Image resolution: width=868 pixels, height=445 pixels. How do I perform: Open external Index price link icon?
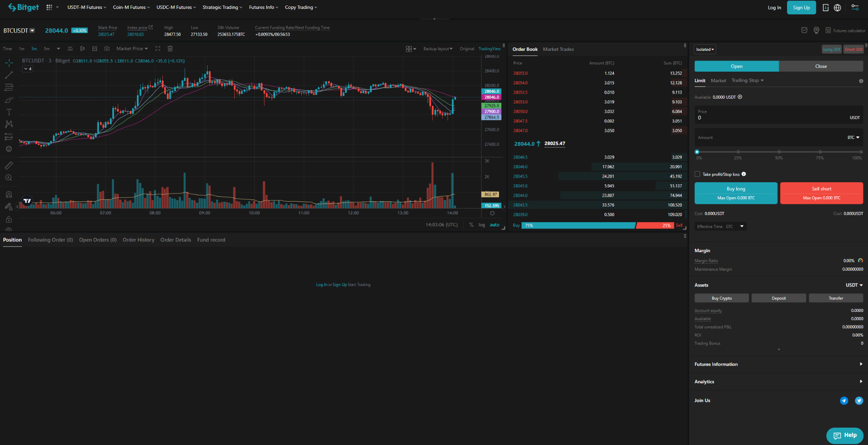(x=150, y=27)
